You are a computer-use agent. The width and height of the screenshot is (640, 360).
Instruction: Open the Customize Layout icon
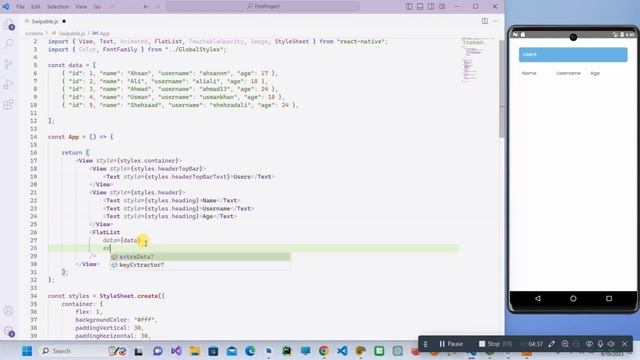pyautogui.click(x=442, y=7)
